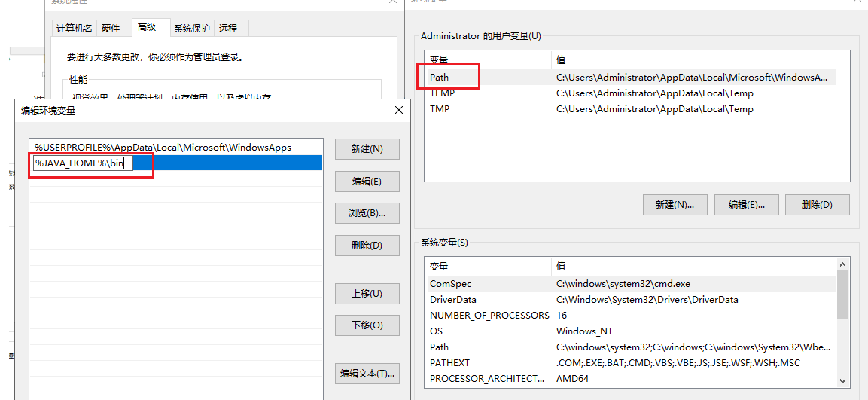Close the 编辑环境变量 dialog
Viewport: 868px width, 400px height.
coord(398,111)
